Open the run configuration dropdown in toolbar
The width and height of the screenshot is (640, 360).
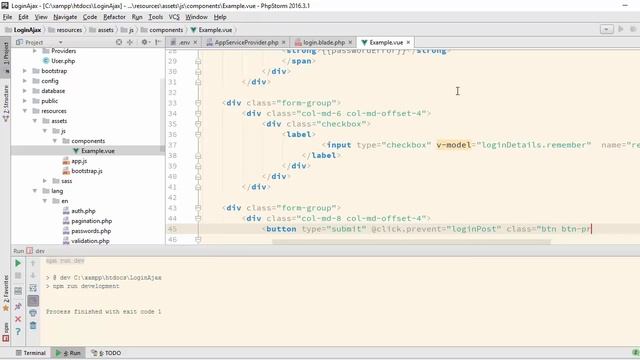(607, 29)
